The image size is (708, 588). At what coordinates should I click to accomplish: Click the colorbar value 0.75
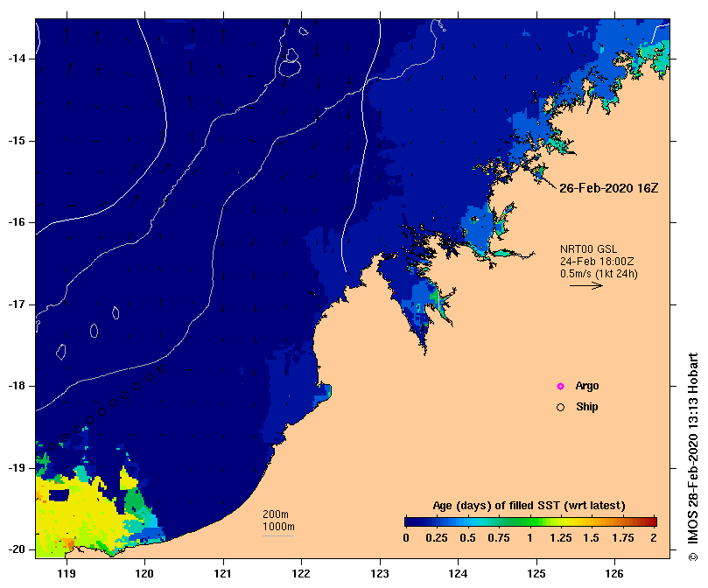point(499,538)
